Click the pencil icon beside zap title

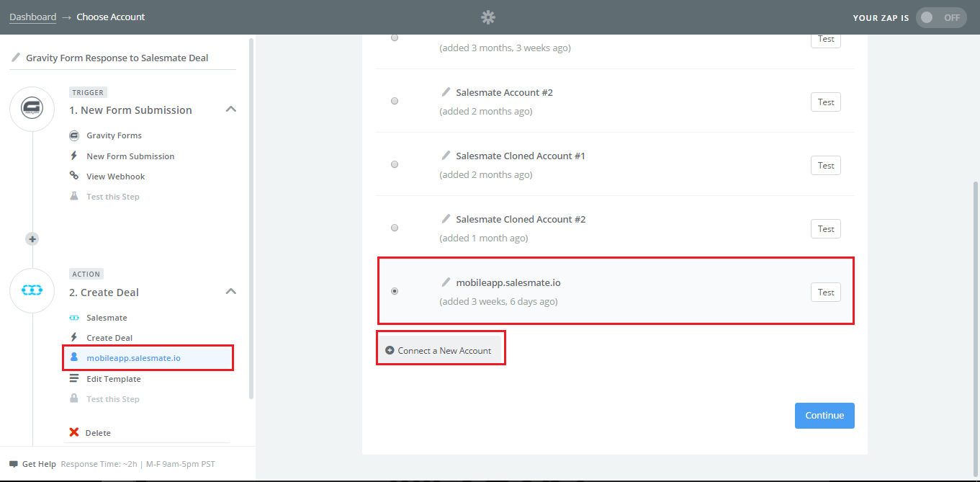[16, 58]
